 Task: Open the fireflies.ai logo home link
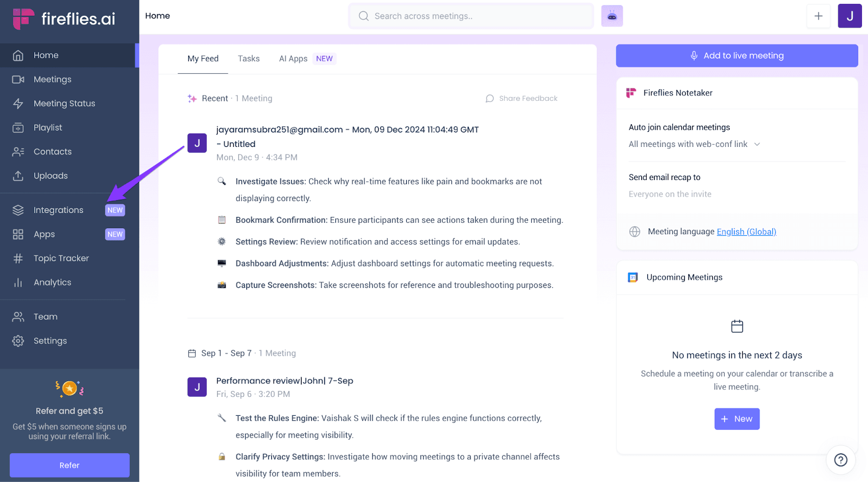(64, 19)
